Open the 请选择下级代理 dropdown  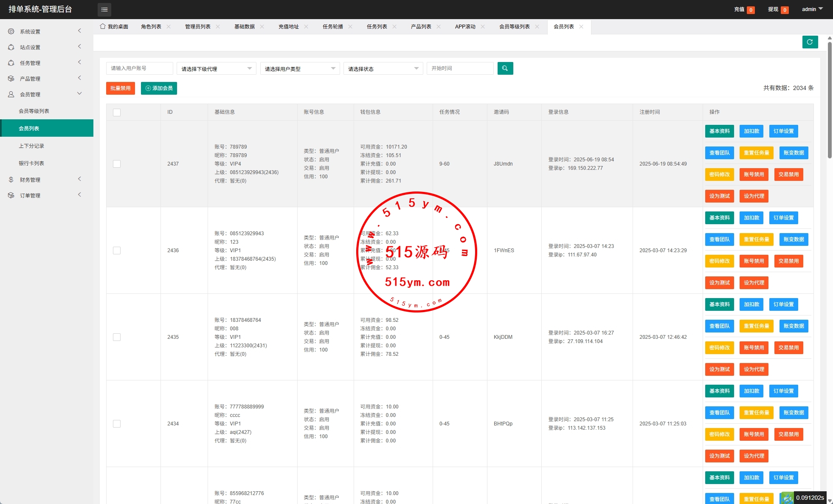[x=216, y=69]
